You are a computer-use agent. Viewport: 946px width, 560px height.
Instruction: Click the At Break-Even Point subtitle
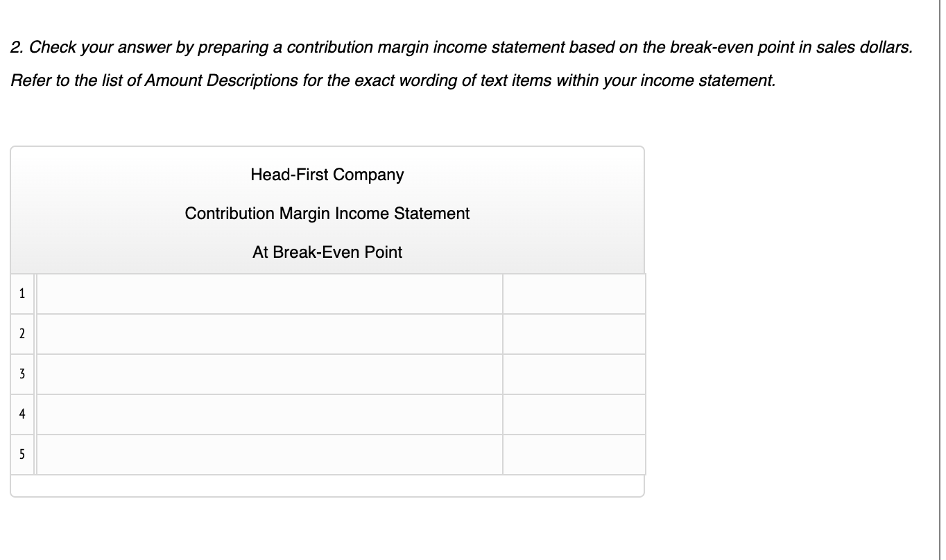click(327, 252)
